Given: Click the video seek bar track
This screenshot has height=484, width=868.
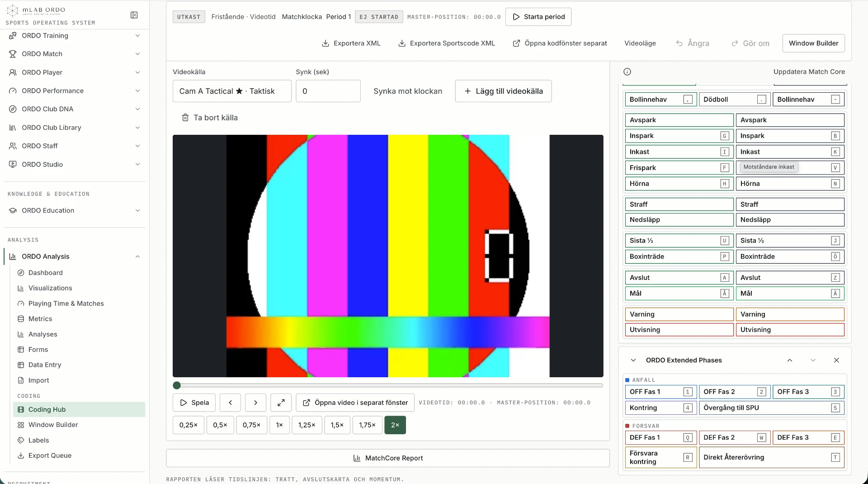Looking at the screenshot, I should [388, 385].
